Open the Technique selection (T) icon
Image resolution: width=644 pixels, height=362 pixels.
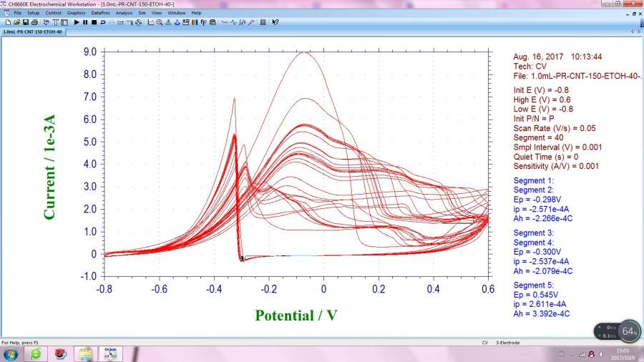pos(55,22)
